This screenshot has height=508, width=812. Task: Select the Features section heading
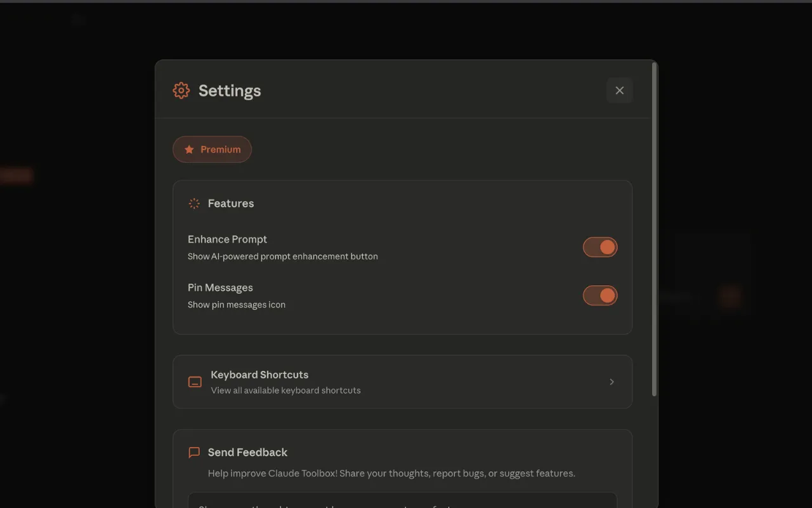(231, 204)
